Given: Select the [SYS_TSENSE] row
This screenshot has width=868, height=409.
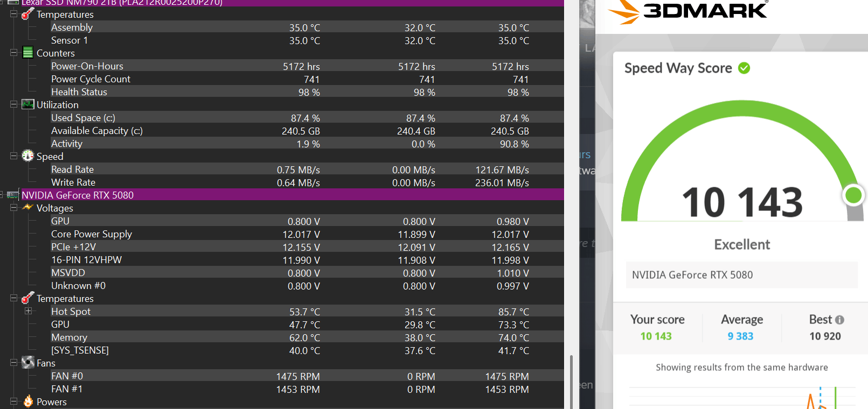Looking at the screenshot, I should pyautogui.click(x=307, y=350).
